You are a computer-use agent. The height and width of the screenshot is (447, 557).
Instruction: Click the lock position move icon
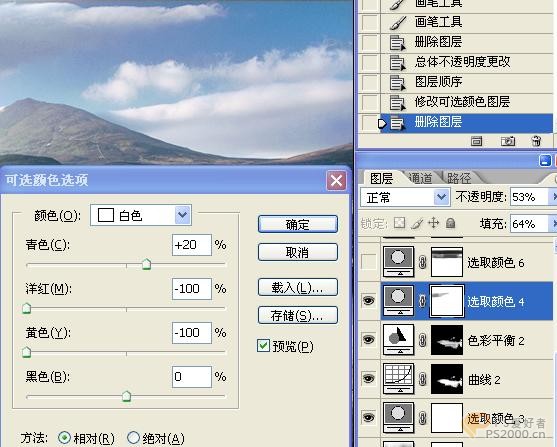[434, 223]
